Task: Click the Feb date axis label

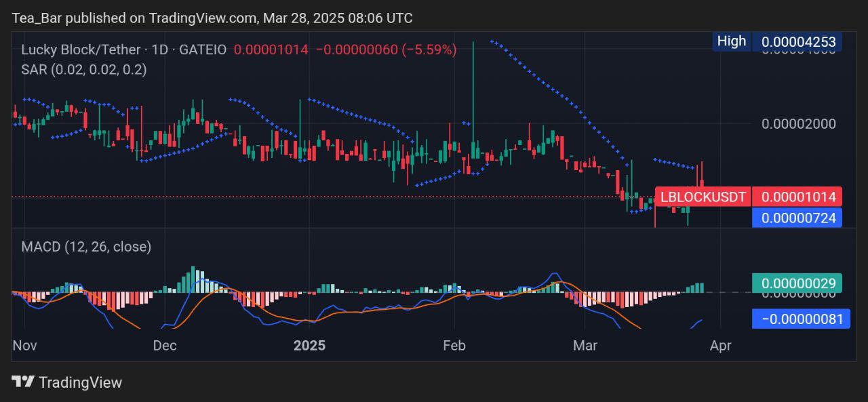Action: (x=454, y=346)
